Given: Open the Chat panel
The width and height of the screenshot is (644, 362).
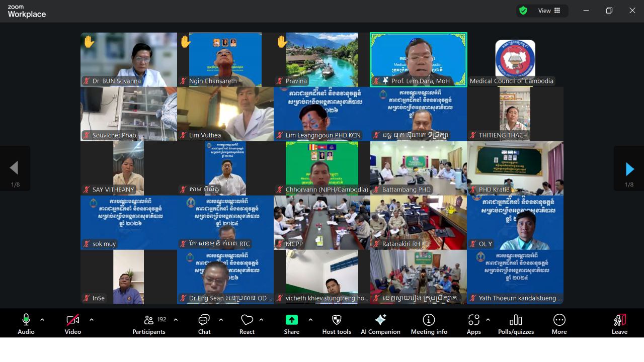Looking at the screenshot, I should (x=204, y=324).
